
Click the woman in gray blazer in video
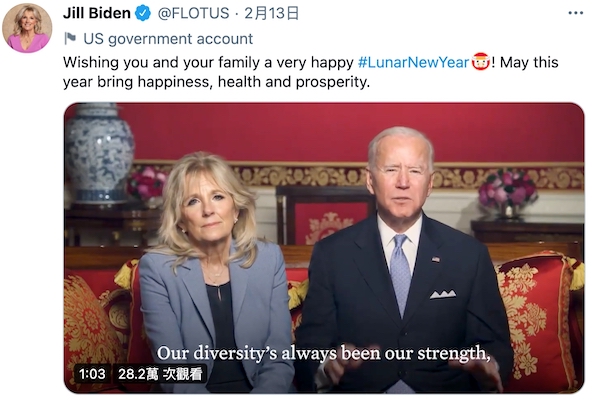click(x=207, y=280)
